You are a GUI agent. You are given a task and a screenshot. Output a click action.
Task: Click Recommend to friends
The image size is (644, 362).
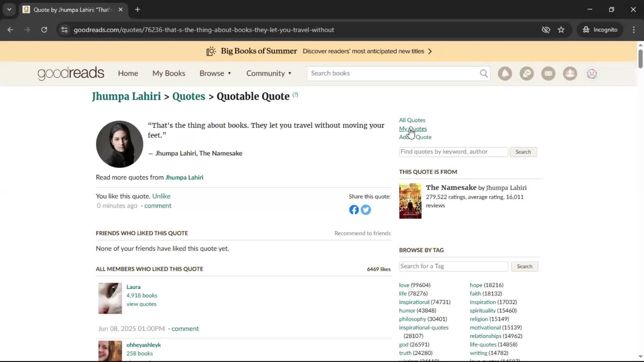[x=362, y=233]
